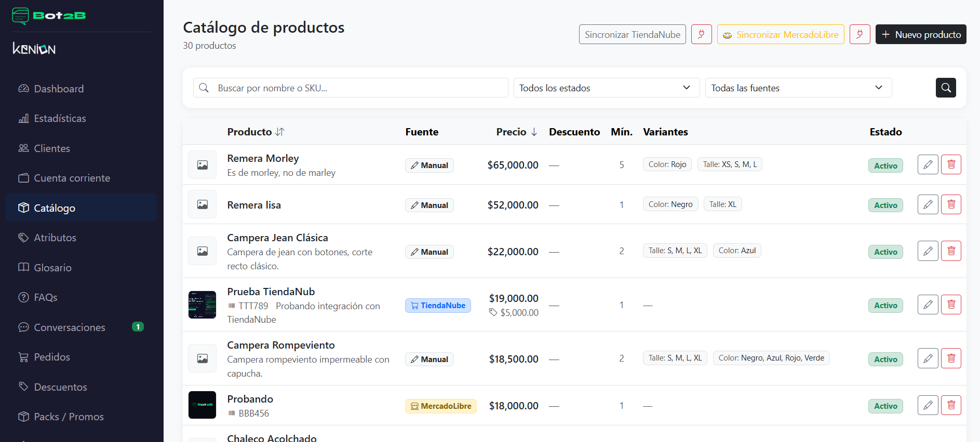Open Conversaciones in the sidebar
This screenshot has height=442, width=980.
(81, 327)
